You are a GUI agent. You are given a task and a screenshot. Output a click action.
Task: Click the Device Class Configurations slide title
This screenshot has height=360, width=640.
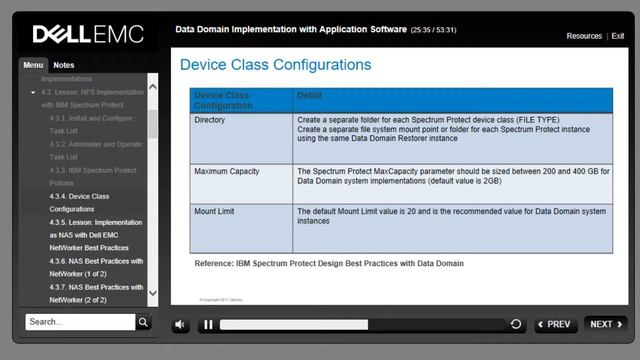(276, 64)
